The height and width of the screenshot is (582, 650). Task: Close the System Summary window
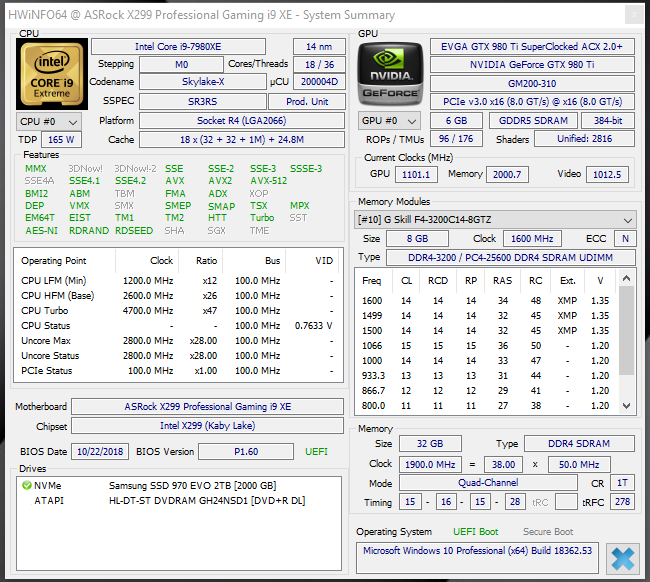pyautogui.click(x=634, y=15)
